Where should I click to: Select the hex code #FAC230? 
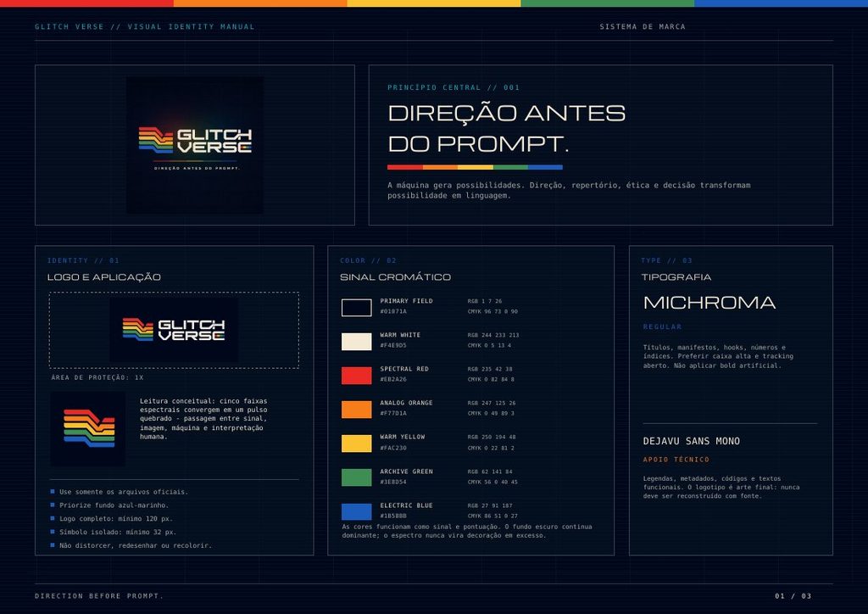click(393, 448)
